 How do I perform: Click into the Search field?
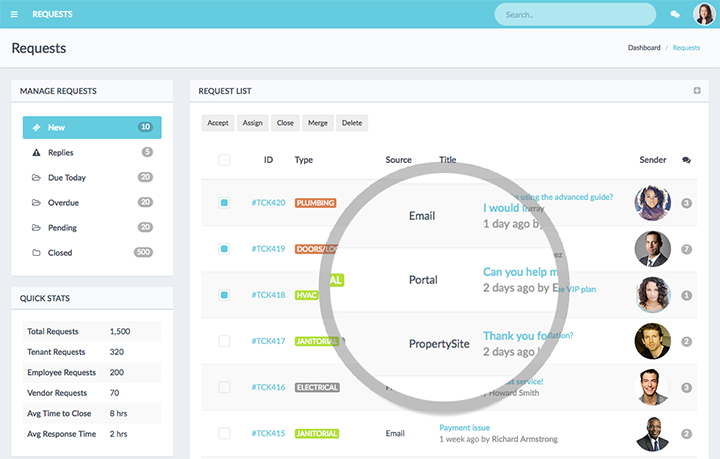(x=575, y=14)
